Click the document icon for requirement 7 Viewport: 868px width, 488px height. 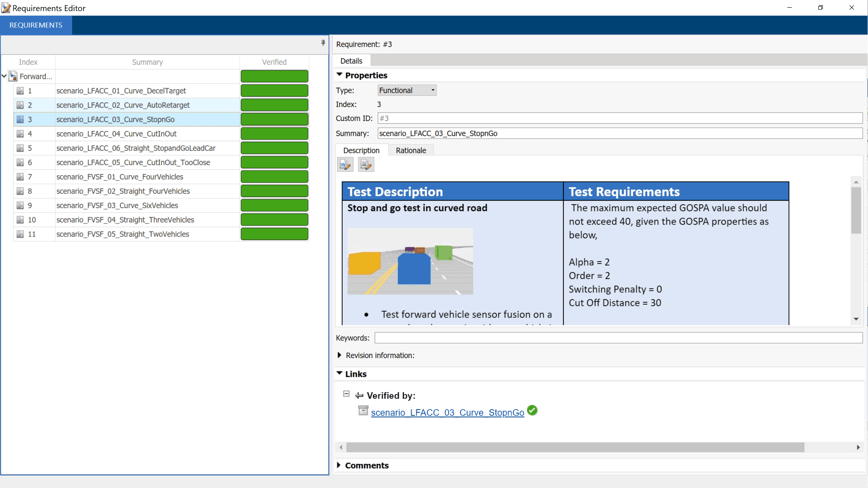click(x=20, y=177)
